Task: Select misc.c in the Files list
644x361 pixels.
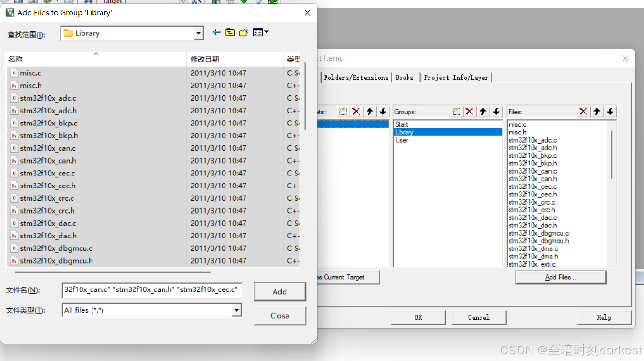Action: [x=518, y=124]
